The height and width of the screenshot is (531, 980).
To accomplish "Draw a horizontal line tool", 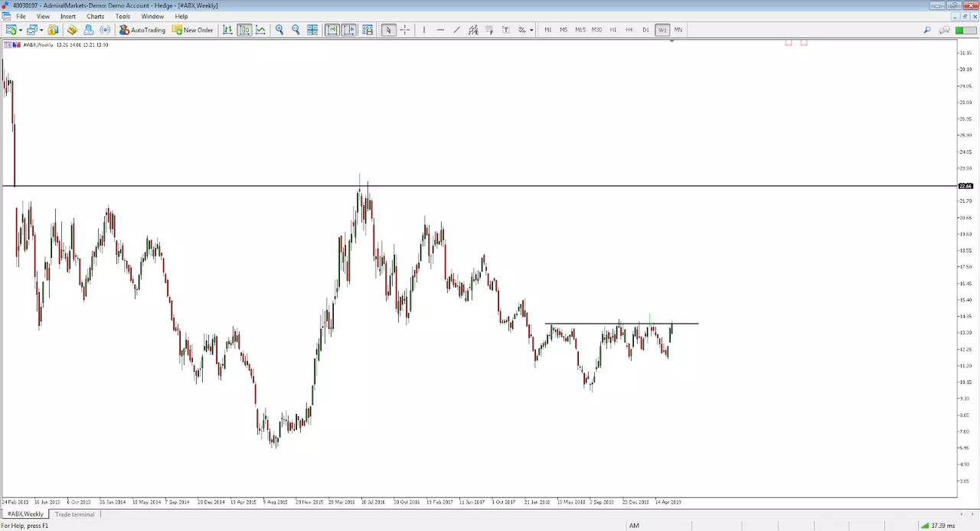I will 440,30.
